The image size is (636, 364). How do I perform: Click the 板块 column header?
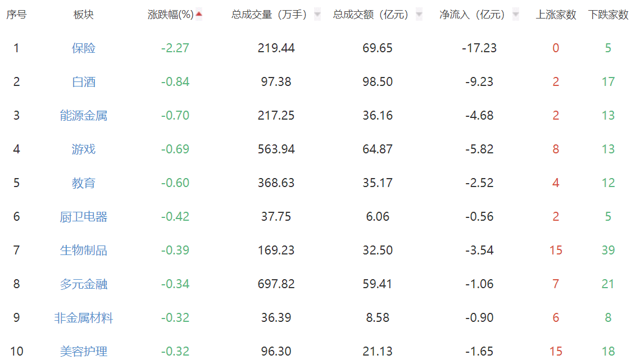click(84, 15)
